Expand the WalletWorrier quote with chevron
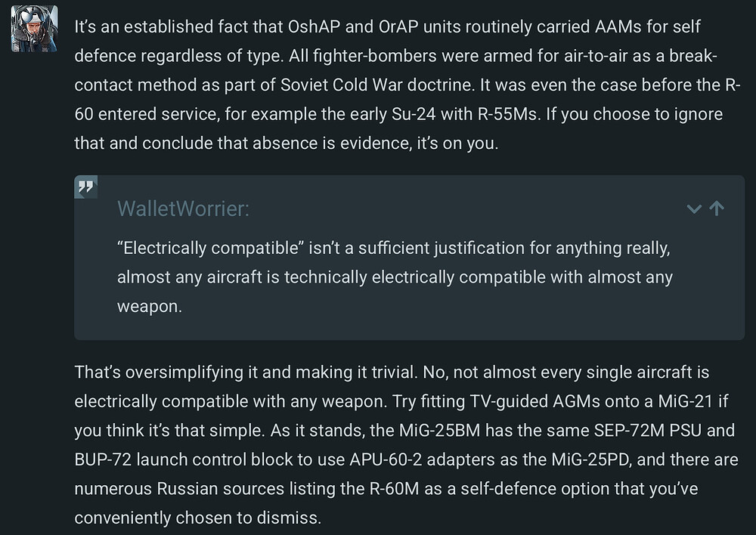This screenshot has width=756, height=535. point(694,209)
